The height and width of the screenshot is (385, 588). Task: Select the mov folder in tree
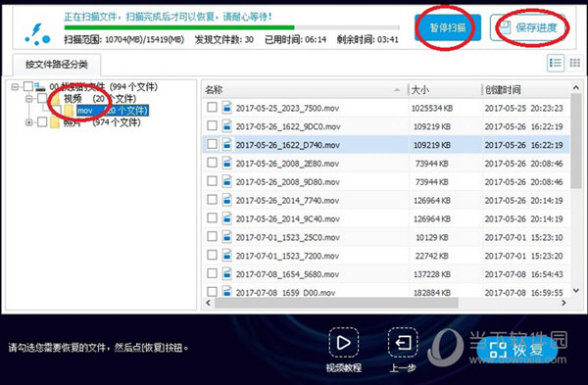(x=113, y=111)
